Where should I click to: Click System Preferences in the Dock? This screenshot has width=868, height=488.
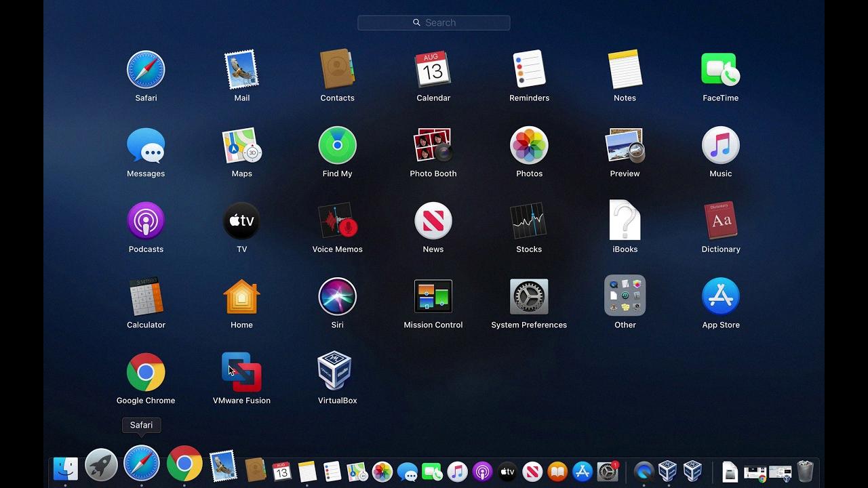coord(608,471)
